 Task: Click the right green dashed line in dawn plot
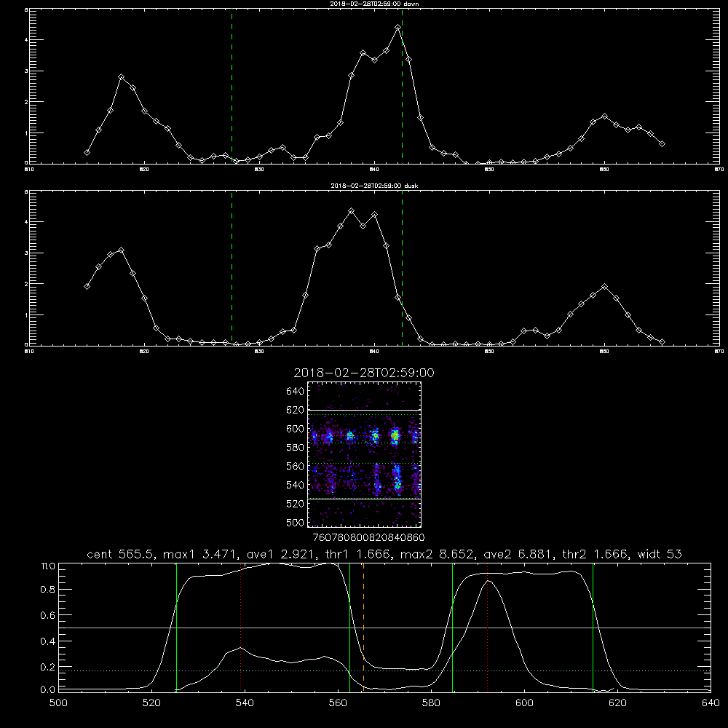point(402,86)
